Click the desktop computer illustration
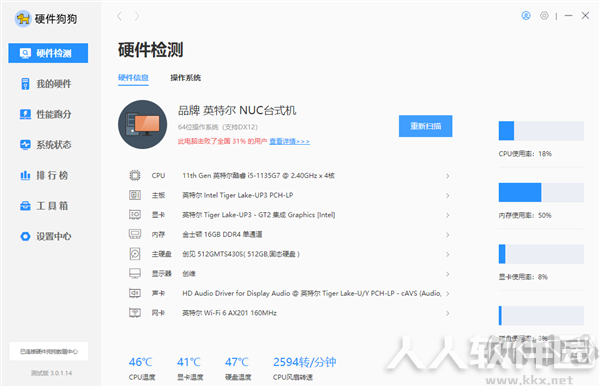 tap(142, 124)
